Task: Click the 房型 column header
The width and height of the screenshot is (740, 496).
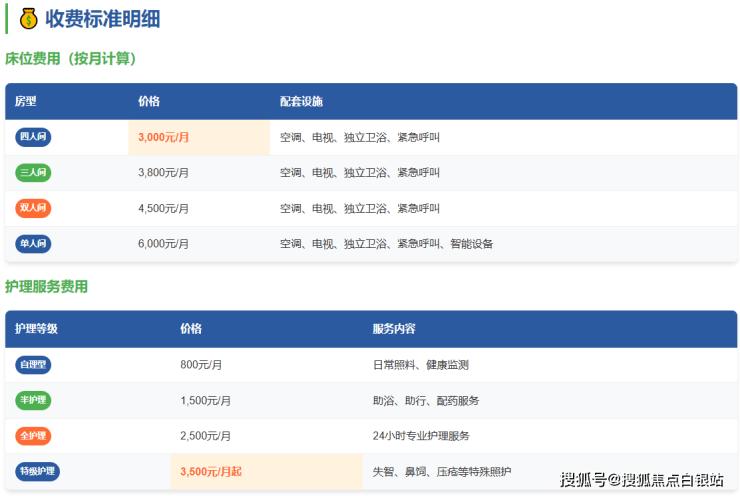Action: coord(26,101)
